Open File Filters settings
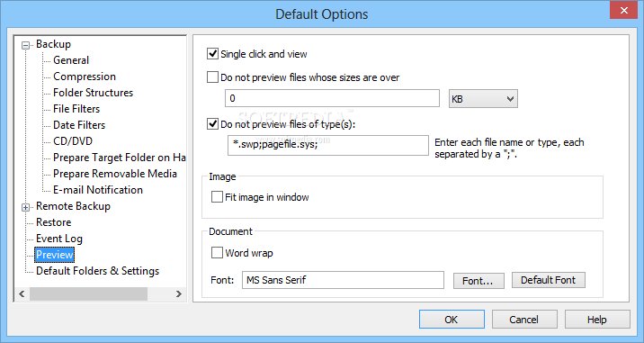 [76, 109]
